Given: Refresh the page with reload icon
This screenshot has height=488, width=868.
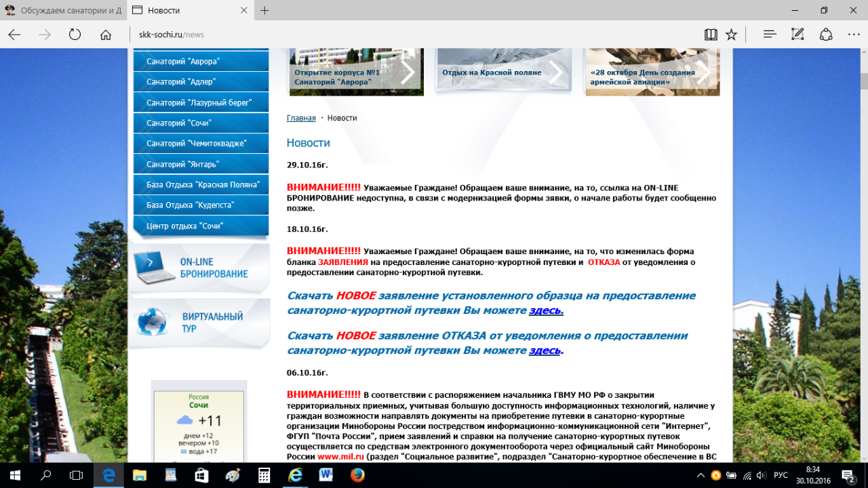Looking at the screenshot, I should [x=75, y=35].
